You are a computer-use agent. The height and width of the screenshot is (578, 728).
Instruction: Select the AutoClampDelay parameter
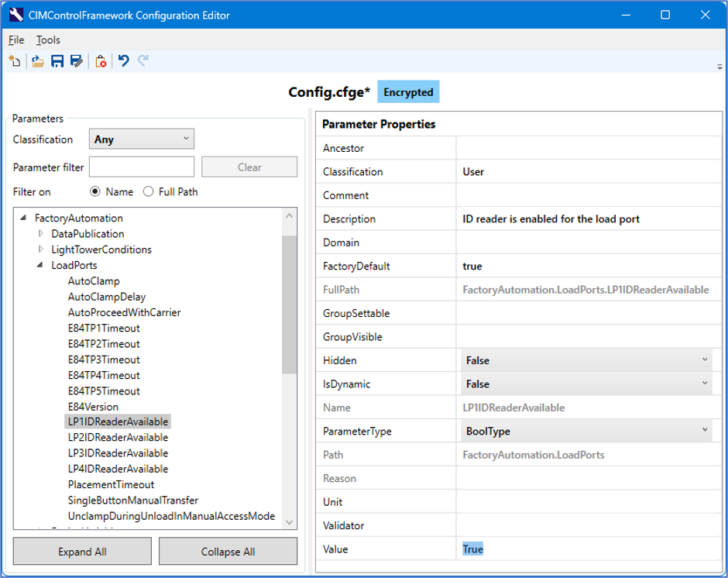click(107, 297)
